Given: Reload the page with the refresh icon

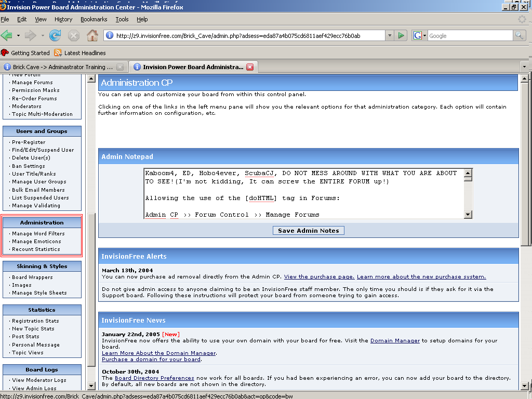Looking at the screenshot, I should [55, 35].
